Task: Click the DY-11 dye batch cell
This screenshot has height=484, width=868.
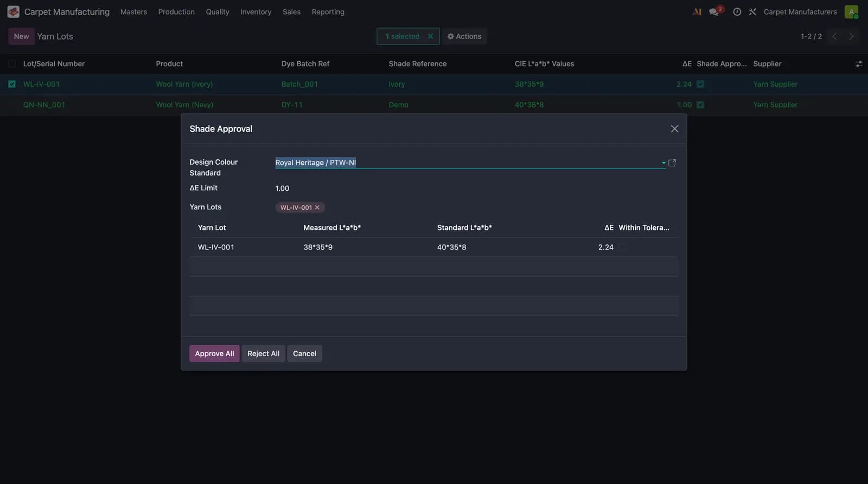Action: tap(292, 105)
